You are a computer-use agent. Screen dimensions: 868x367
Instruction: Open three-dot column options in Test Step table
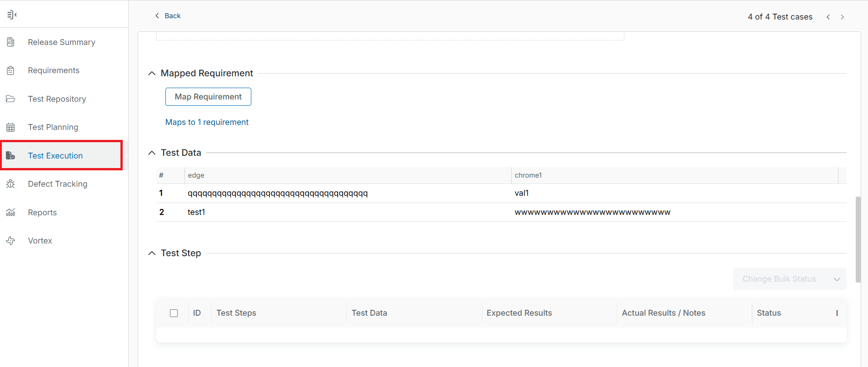point(837,313)
